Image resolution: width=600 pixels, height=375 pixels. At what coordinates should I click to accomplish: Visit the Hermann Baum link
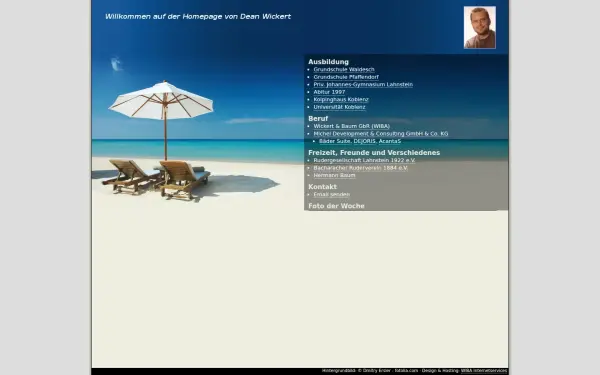click(x=334, y=175)
